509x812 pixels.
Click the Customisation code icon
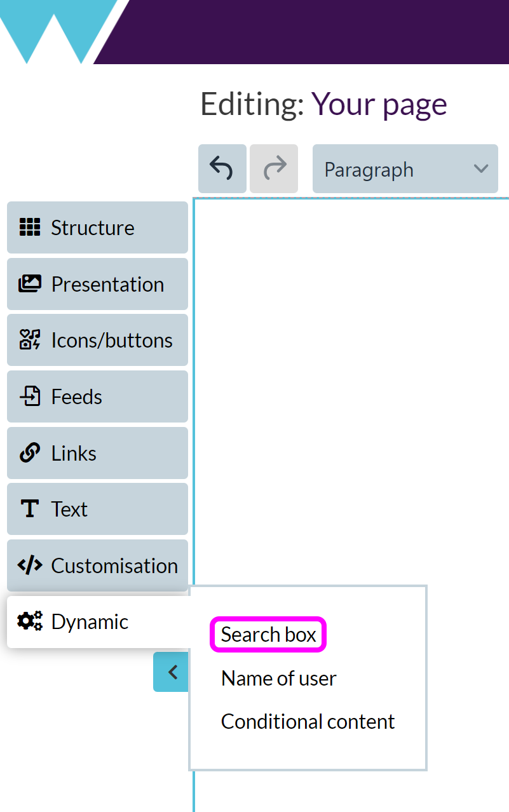tap(30, 565)
